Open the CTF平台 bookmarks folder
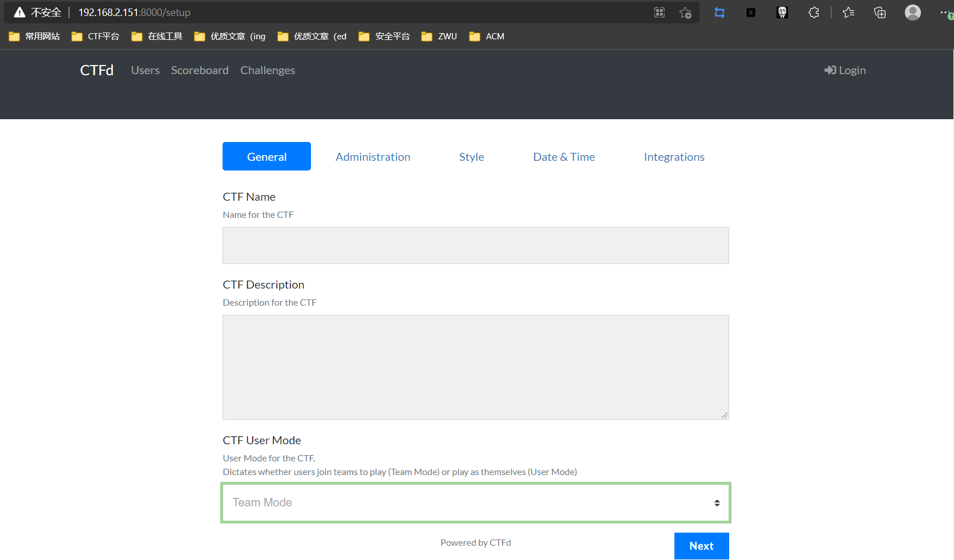Image resolution: width=954 pixels, height=560 pixels. pos(95,36)
